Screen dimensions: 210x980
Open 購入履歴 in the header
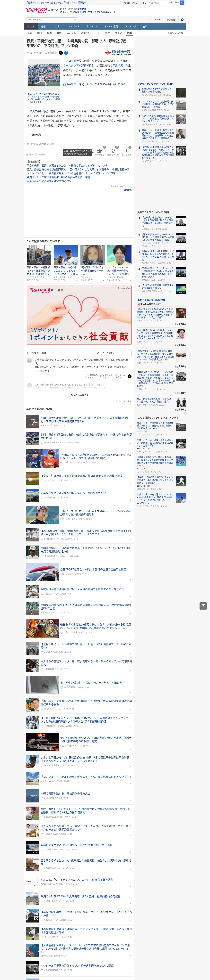point(171,20)
